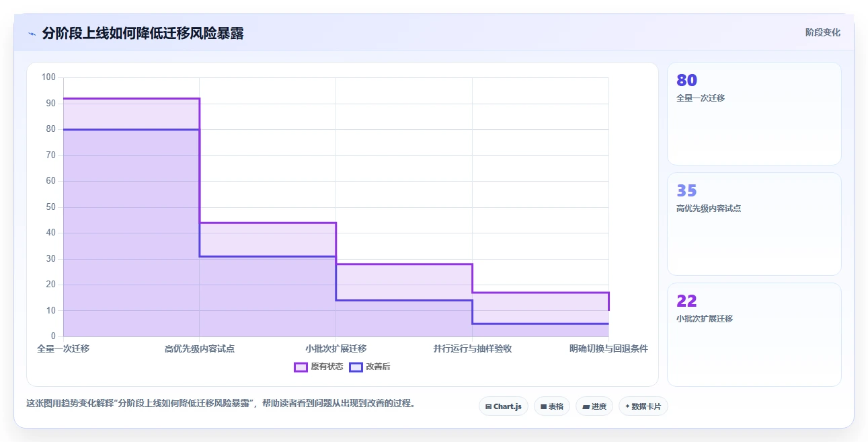This screenshot has height=442, width=868.
Task: Select the 进度 tag
Action: click(594, 406)
